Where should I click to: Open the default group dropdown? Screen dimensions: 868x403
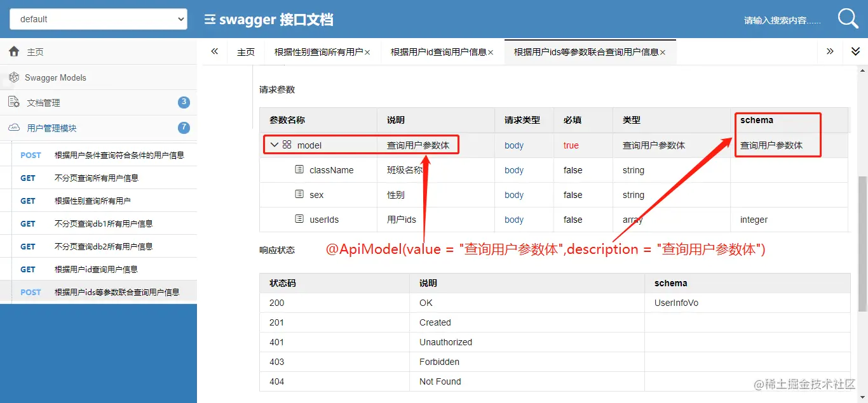point(98,19)
